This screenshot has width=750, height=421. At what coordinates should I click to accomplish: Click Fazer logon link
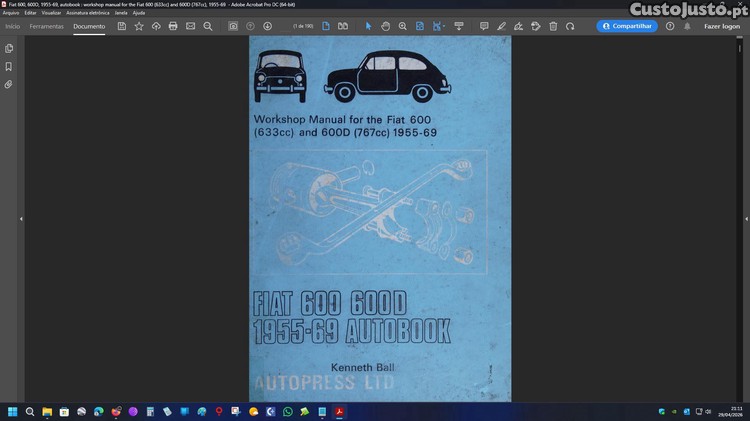[x=722, y=26]
